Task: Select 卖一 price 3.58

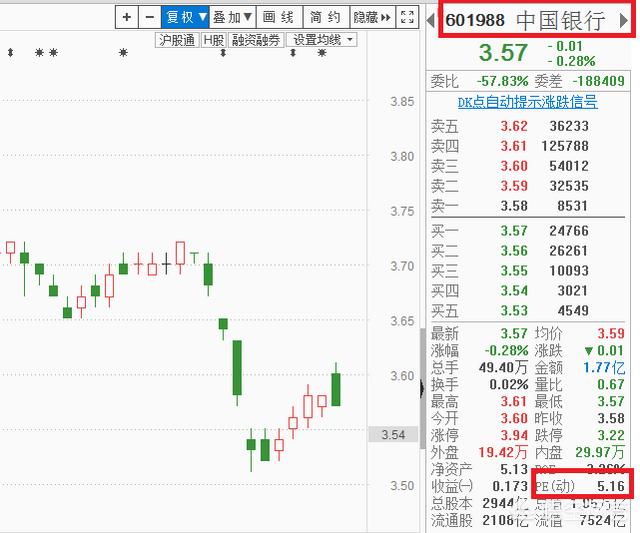Action: [514, 206]
